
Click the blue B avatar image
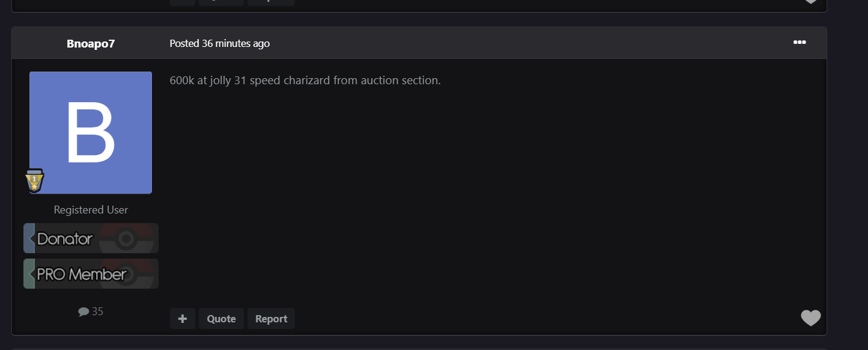[91, 132]
